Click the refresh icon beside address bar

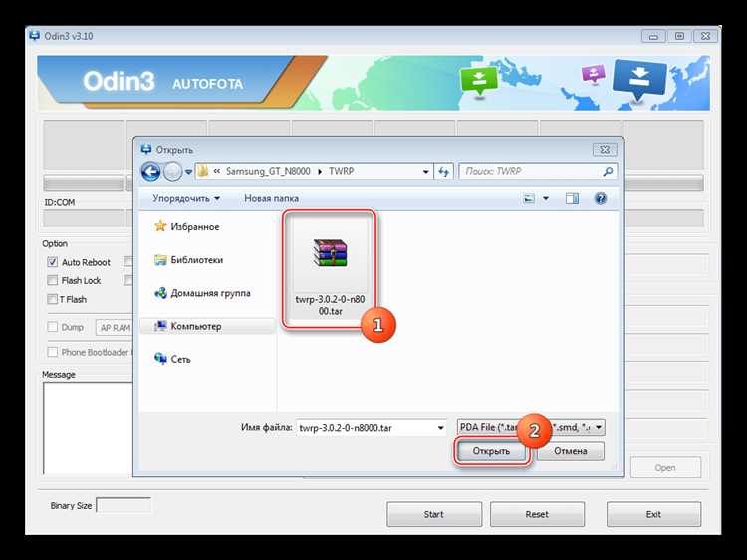pyautogui.click(x=444, y=172)
